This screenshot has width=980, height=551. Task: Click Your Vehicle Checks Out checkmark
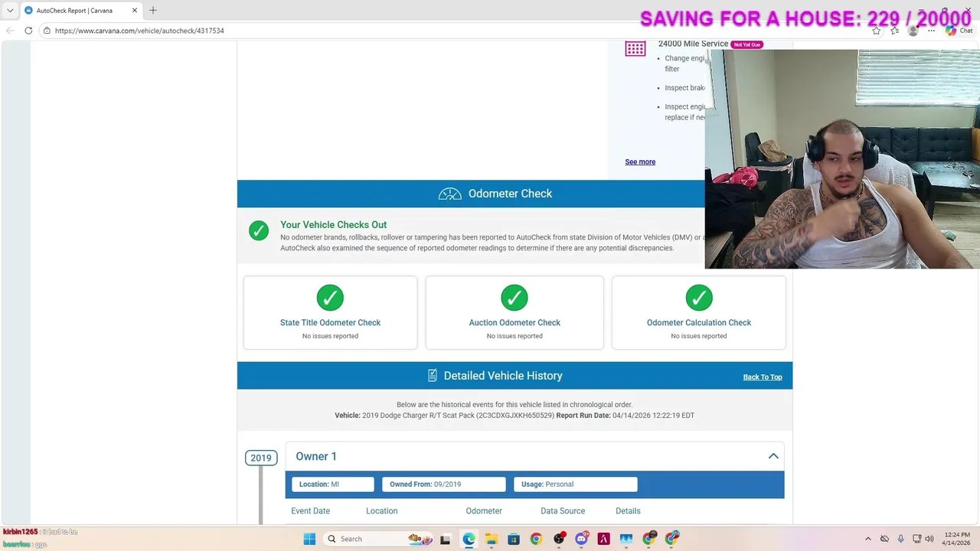pos(259,230)
